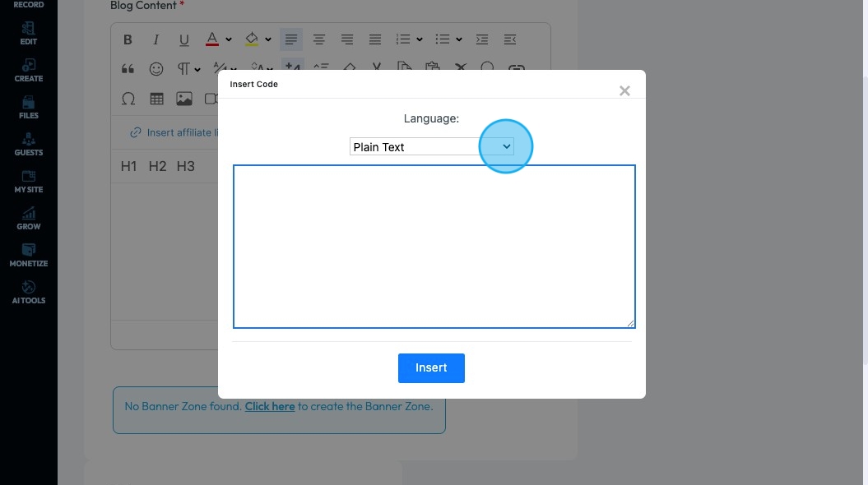Open the font color dropdown arrow
The width and height of the screenshot is (868, 485).
[229, 39]
